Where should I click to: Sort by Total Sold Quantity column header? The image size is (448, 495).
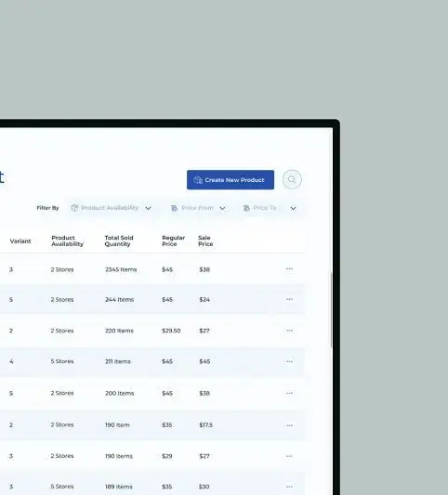point(119,241)
